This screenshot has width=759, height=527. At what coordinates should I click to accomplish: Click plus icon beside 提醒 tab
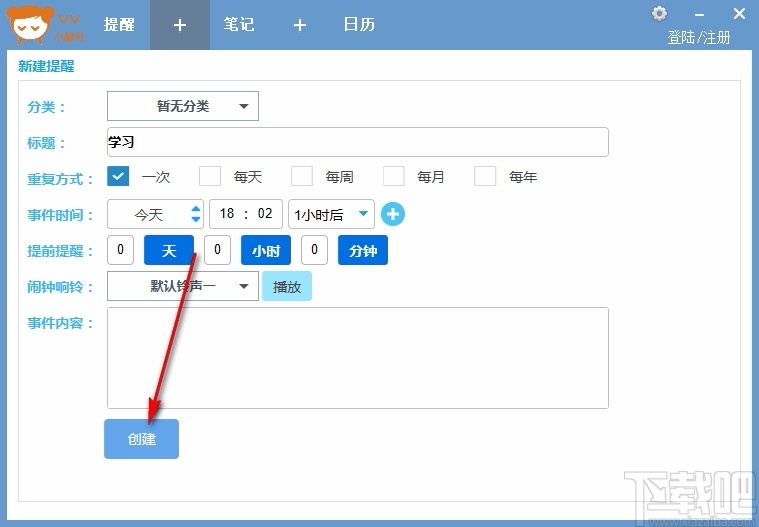point(180,25)
